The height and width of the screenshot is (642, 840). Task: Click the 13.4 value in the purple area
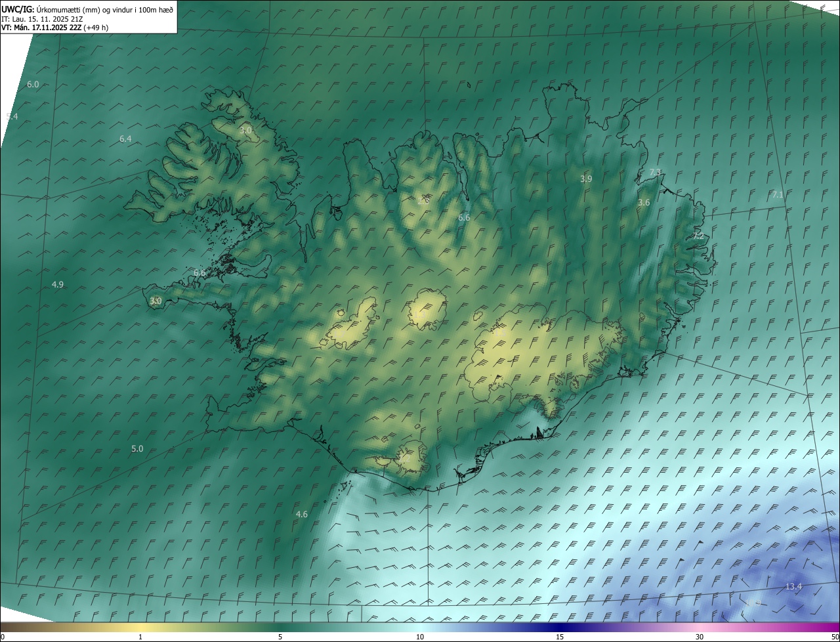(793, 586)
